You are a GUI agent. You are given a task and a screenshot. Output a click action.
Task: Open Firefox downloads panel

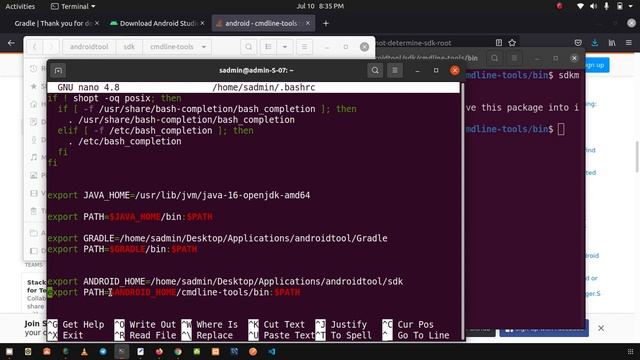click(595, 42)
